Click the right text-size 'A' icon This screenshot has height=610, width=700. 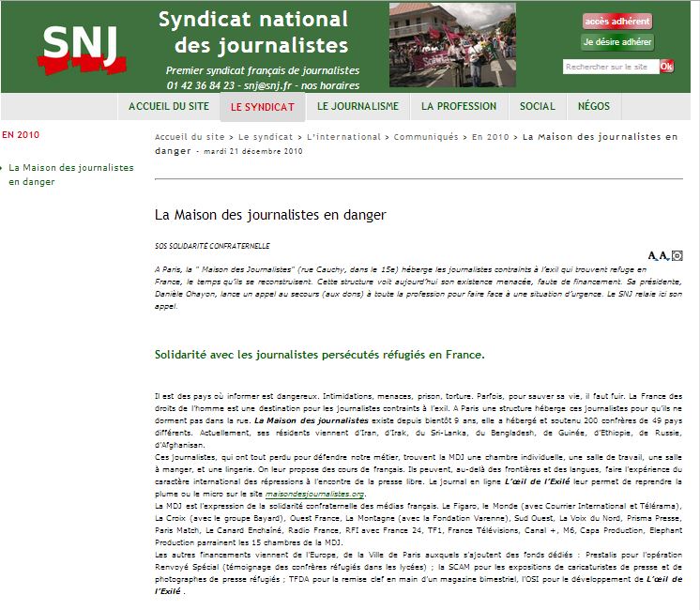[x=664, y=255]
